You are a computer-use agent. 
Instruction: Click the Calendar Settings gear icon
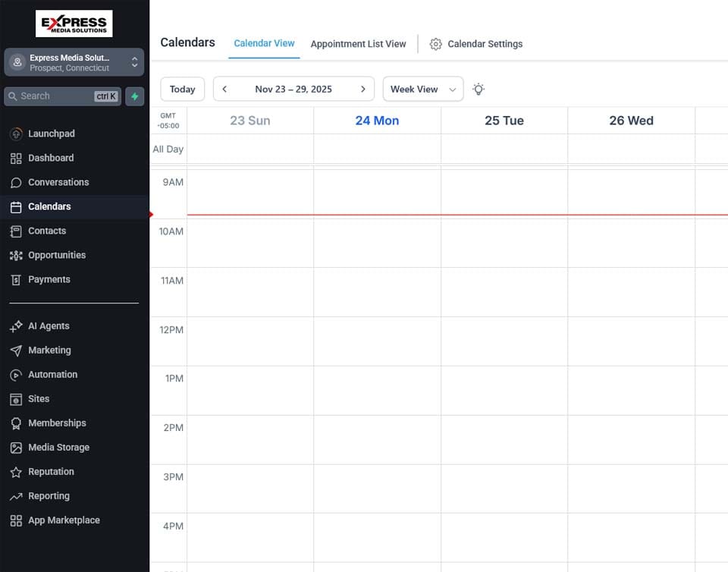click(x=435, y=44)
